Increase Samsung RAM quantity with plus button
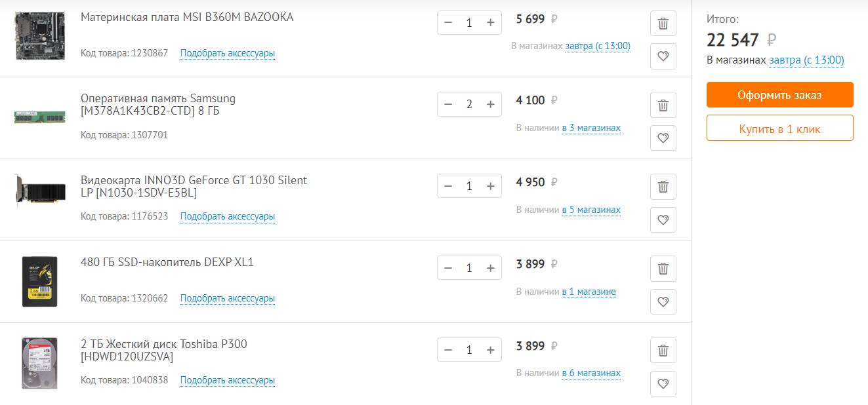The width and height of the screenshot is (868, 405). pos(490,104)
